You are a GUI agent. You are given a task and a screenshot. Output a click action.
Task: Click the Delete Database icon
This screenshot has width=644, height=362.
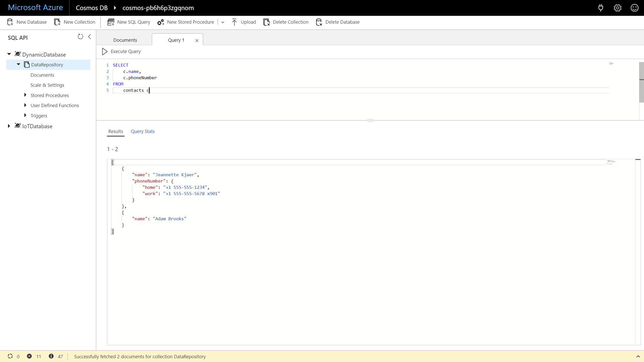(x=319, y=22)
